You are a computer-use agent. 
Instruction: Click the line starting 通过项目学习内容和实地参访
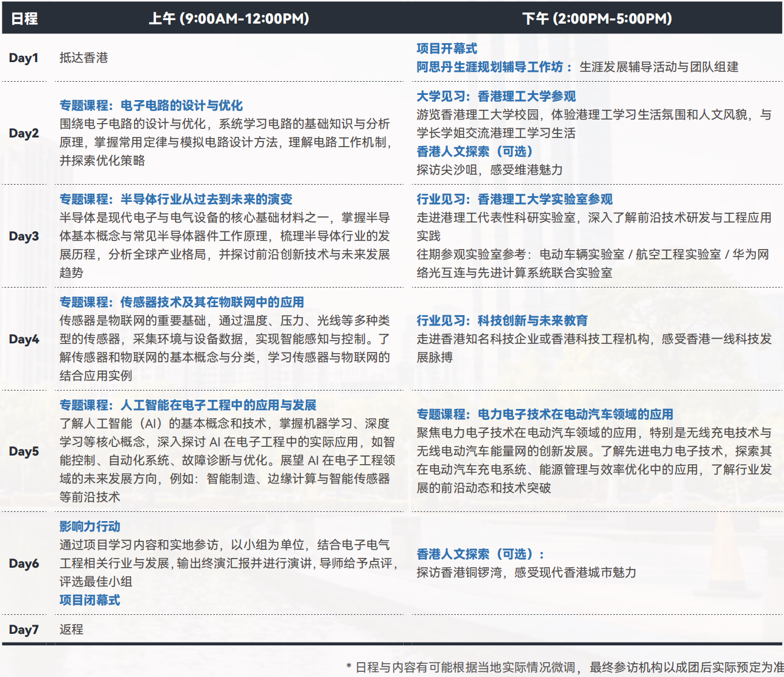225,545
